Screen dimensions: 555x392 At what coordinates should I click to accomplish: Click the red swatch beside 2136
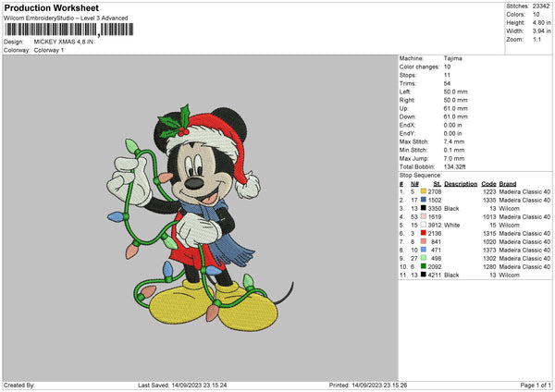tap(423, 233)
